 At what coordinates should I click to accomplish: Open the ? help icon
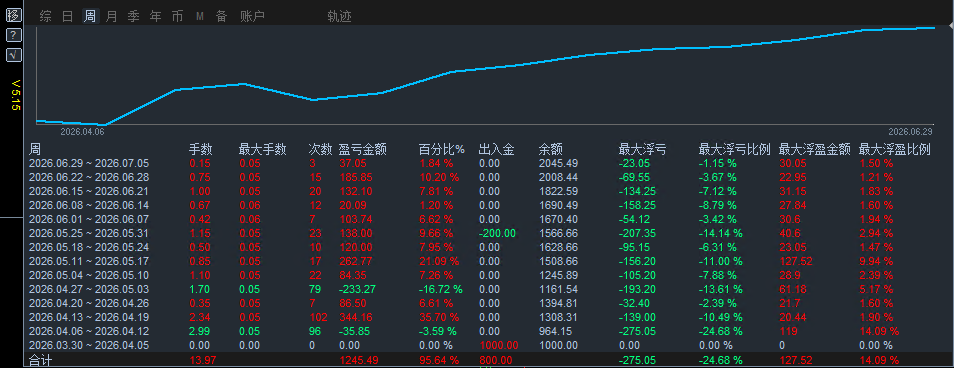(x=13, y=35)
